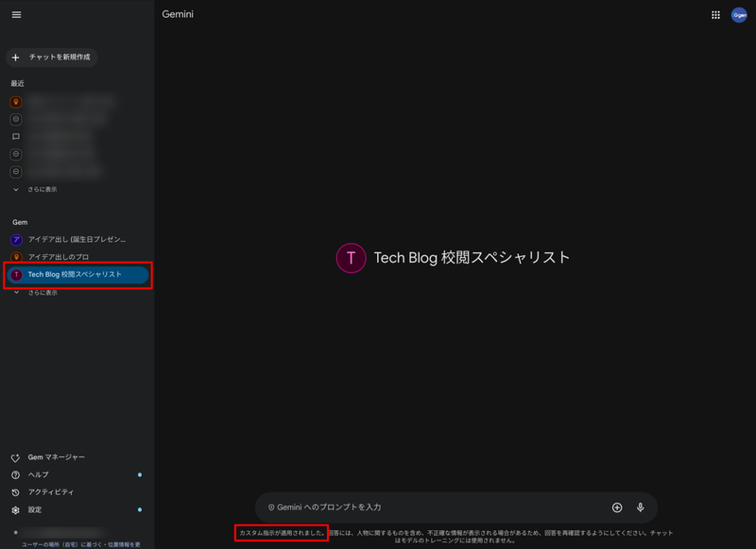The image size is (756, 549).
Task: Open the hamburger main menu
Action: click(16, 15)
